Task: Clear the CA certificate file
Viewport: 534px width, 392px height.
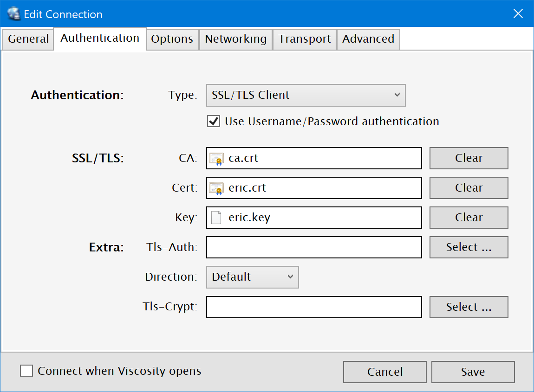Action: (469, 158)
